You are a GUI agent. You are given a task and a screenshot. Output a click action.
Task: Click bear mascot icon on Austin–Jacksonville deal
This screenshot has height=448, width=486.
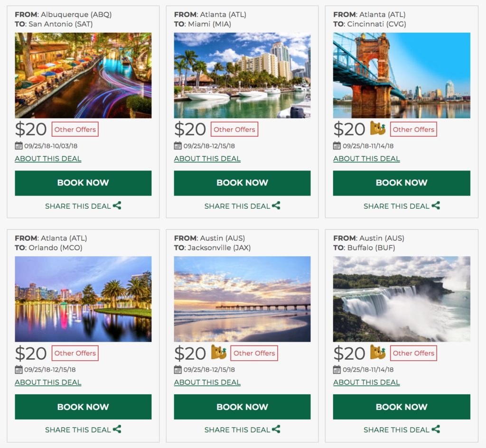pyautogui.click(x=219, y=353)
